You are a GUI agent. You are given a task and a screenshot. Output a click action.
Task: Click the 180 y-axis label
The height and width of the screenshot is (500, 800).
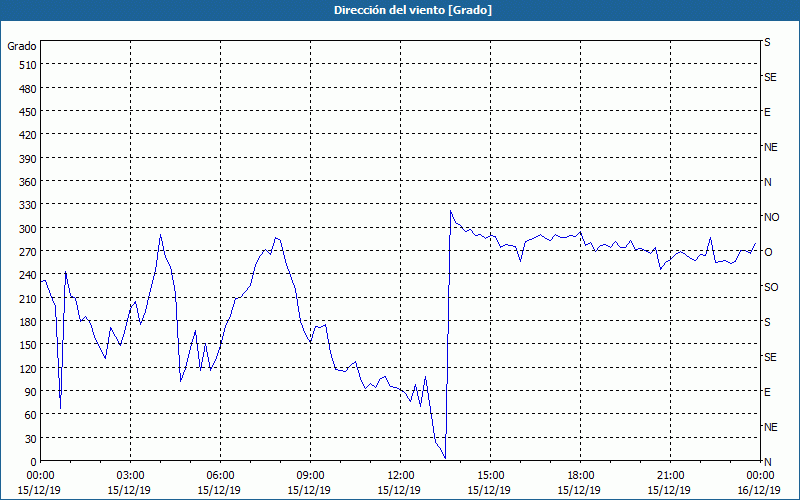(28, 322)
